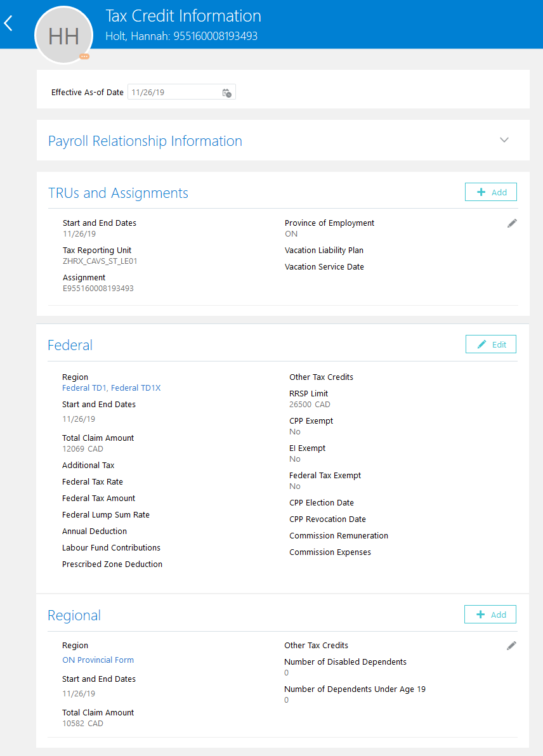Click the HH profile avatar
Viewport: 543px width, 756px height.
tap(64, 36)
